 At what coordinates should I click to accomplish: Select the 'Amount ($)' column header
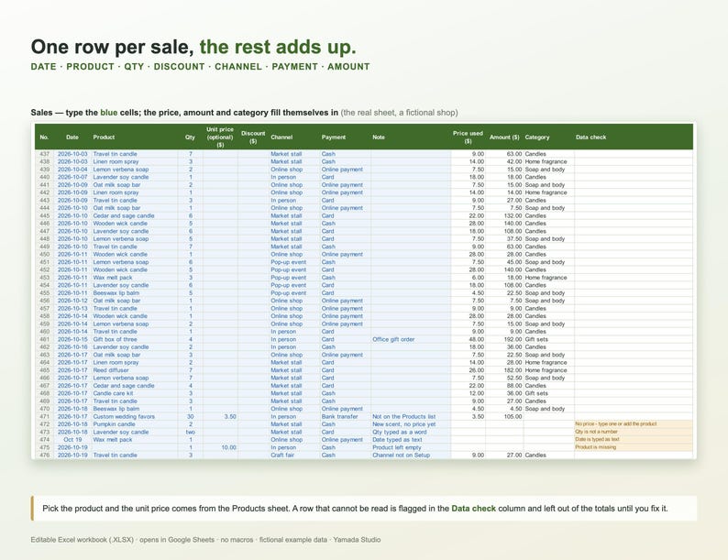point(504,137)
